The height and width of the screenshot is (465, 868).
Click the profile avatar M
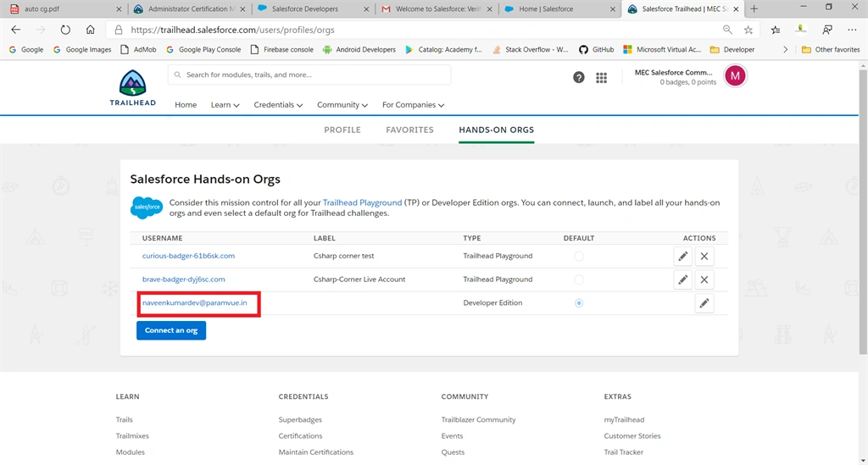[735, 76]
